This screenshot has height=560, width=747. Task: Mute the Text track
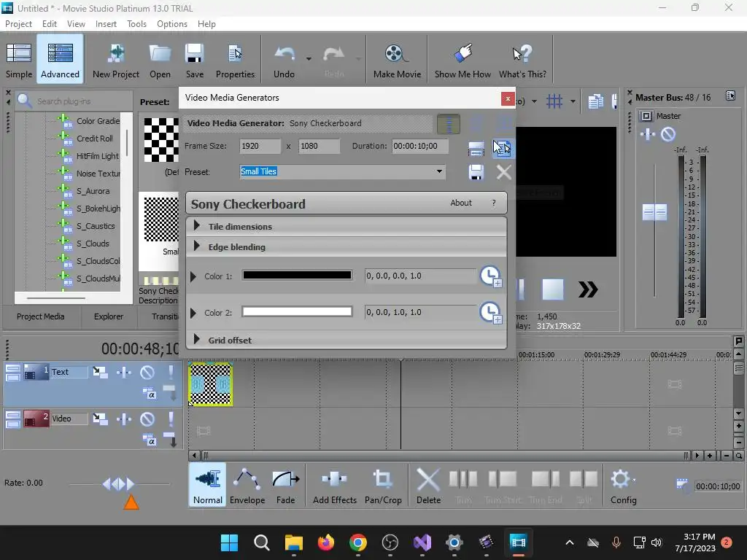click(147, 372)
